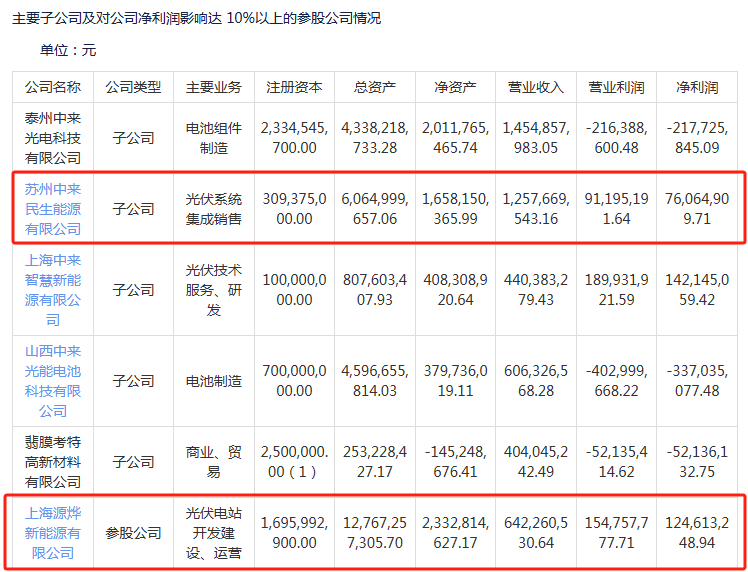
Task: Select registered capital 2,500,000.00（1）
Action: click(x=294, y=462)
